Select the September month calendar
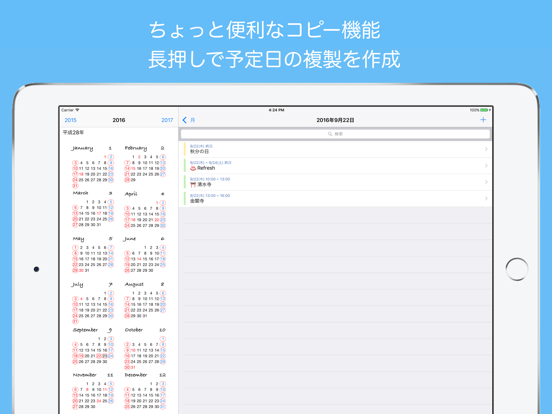This screenshot has width=552, height=414. click(93, 345)
